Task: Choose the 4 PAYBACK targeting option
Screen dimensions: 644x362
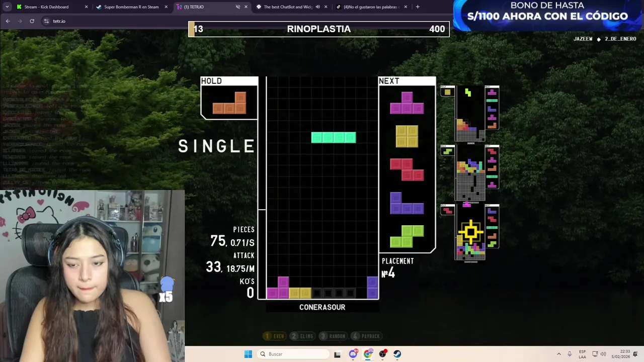Action: click(366, 336)
